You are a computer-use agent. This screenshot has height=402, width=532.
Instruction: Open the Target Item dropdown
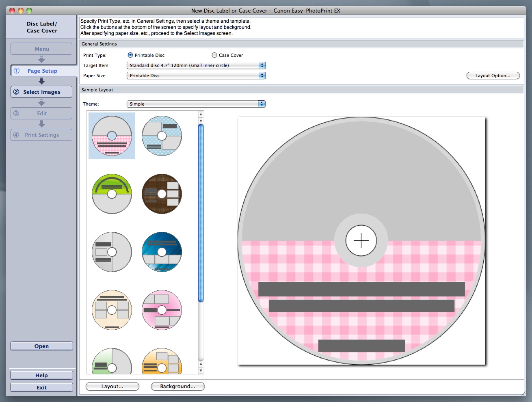click(196, 65)
